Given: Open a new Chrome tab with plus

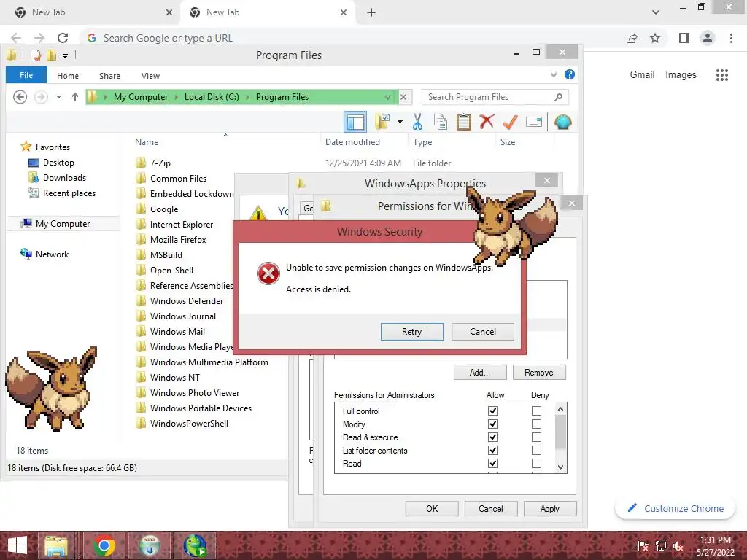Looking at the screenshot, I should [371, 12].
